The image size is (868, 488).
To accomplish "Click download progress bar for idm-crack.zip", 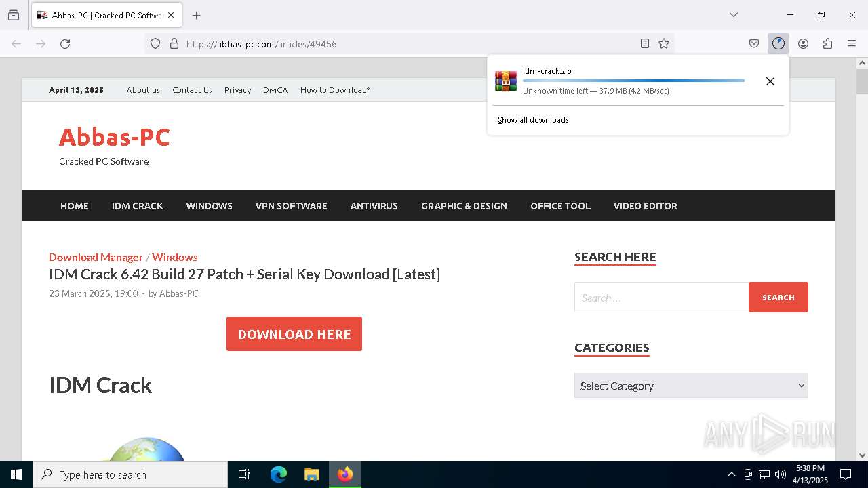I will tap(633, 81).
